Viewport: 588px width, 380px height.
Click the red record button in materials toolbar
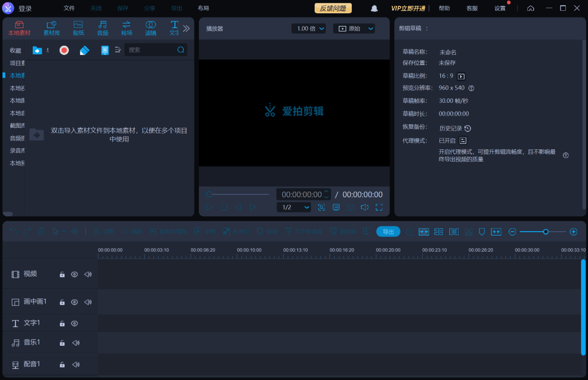coord(64,50)
